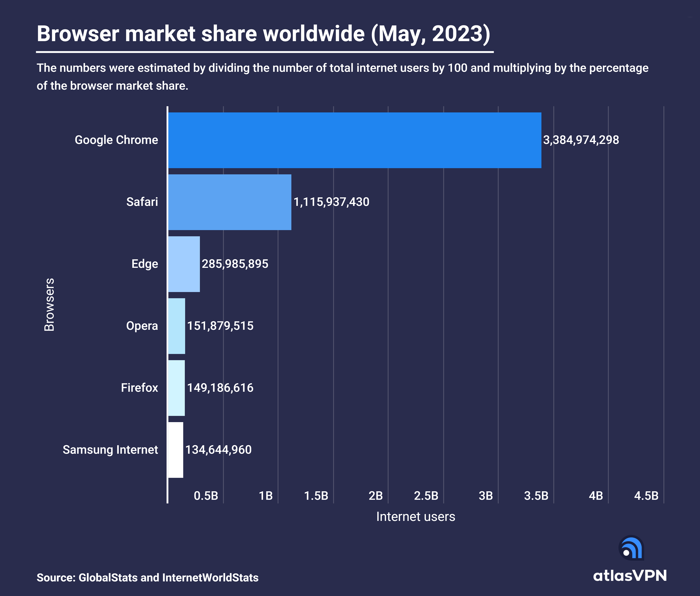Click the atlasVPN brand text

[630, 575]
